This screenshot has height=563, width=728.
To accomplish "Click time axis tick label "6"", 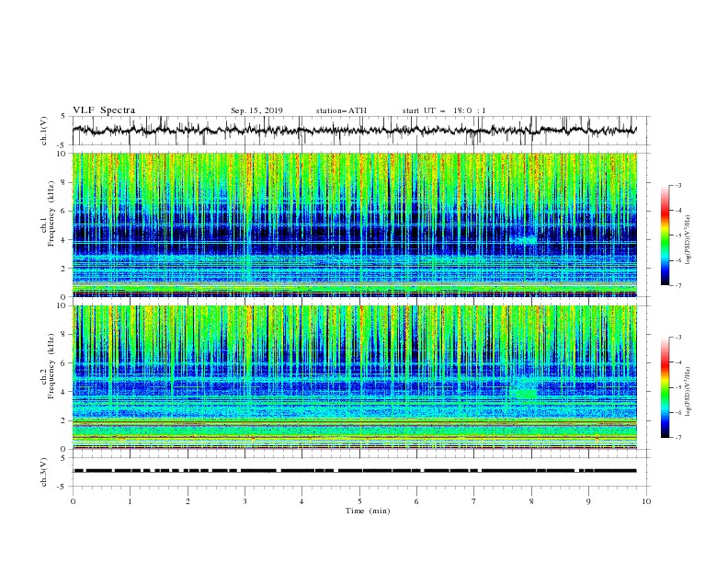I will point(416,501).
